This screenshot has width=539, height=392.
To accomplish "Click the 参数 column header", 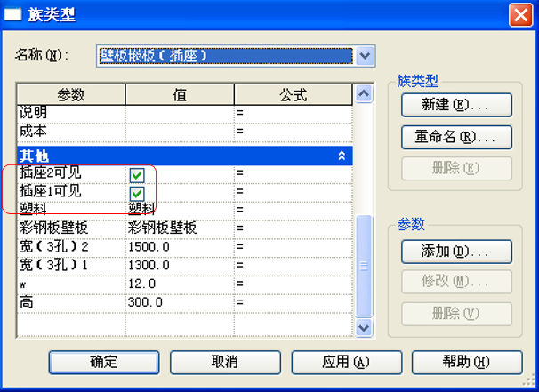I will pyautogui.click(x=71, y=94).
